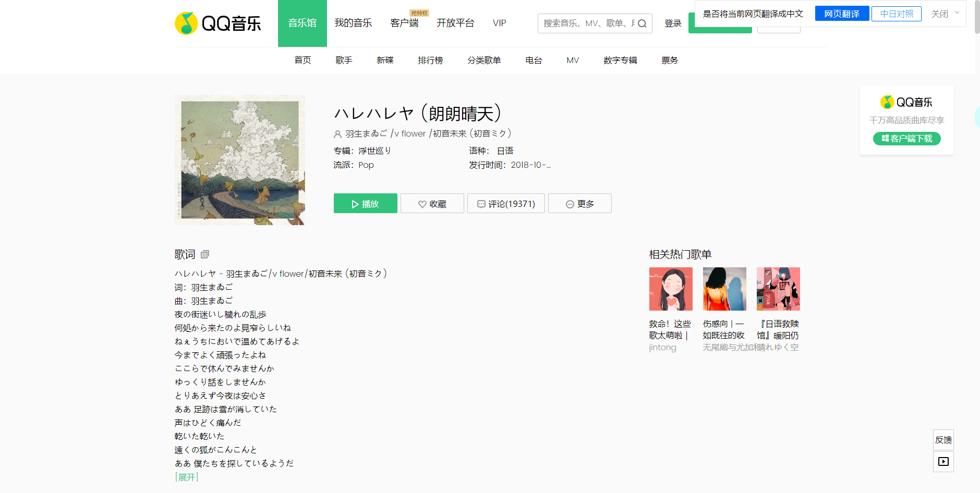Click the play video icon bottom right

[x=943, y=462]
